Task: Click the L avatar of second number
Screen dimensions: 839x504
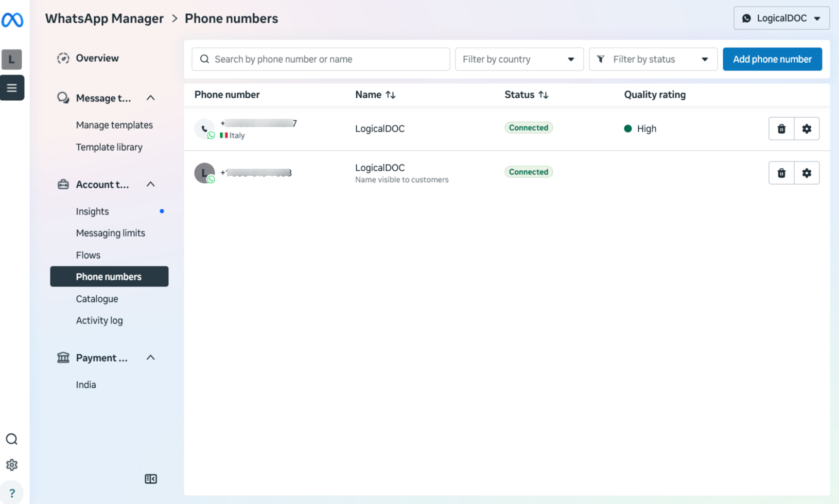Action: 204,173
